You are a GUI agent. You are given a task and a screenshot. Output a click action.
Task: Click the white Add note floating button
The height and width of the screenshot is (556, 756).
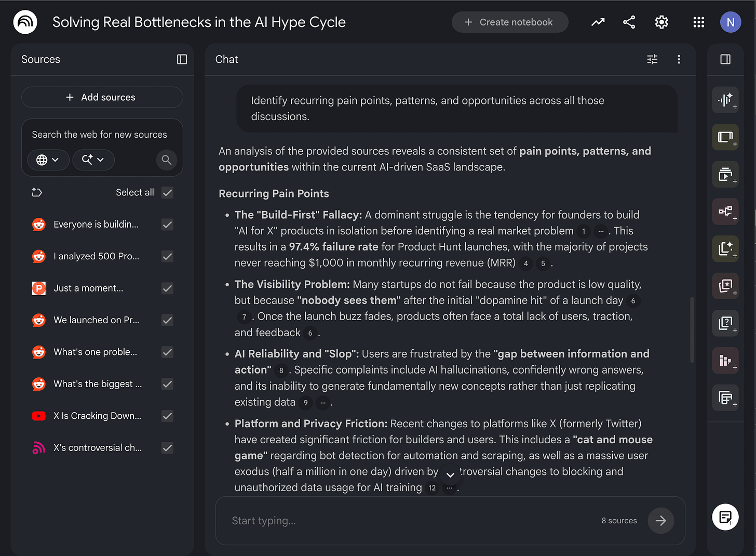click(x=725, y=517)
